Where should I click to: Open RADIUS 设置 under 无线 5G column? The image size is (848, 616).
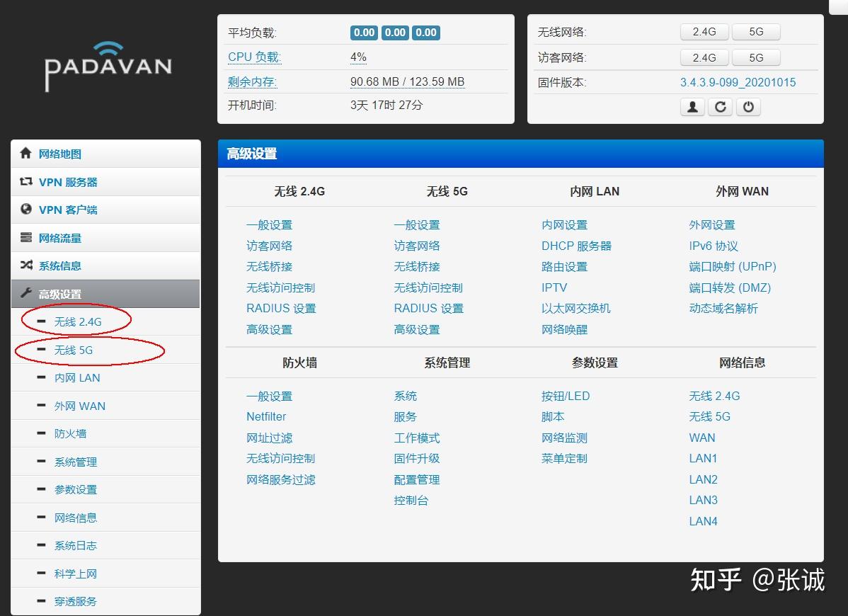[429, 308]
